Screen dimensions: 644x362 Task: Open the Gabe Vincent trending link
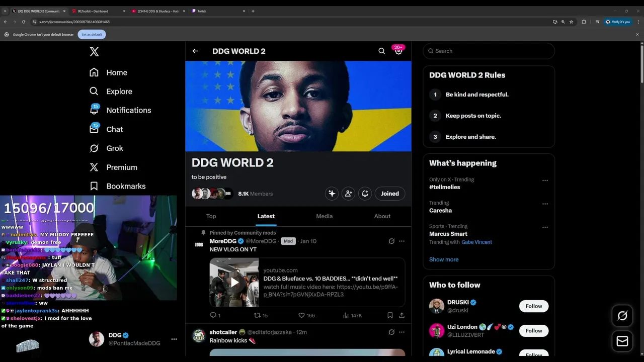(476, 242)
